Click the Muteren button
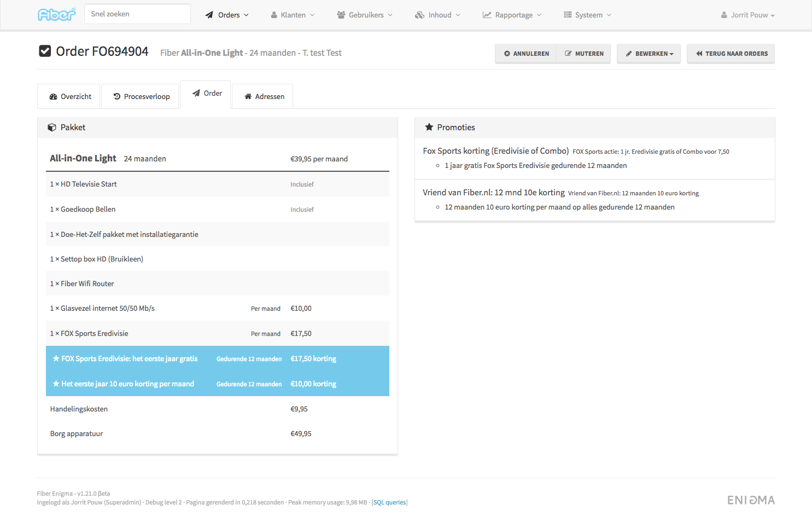This screenshot has width=812, height=516. pos(584,54)
